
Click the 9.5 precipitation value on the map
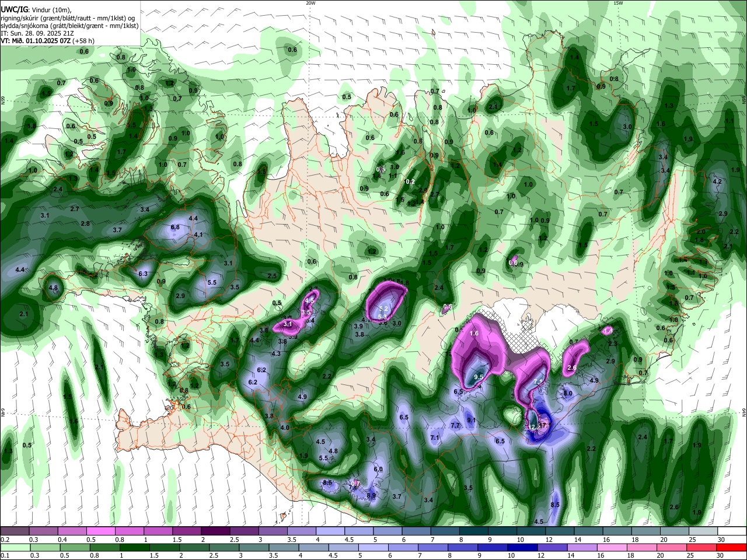[x=479, y=377]
